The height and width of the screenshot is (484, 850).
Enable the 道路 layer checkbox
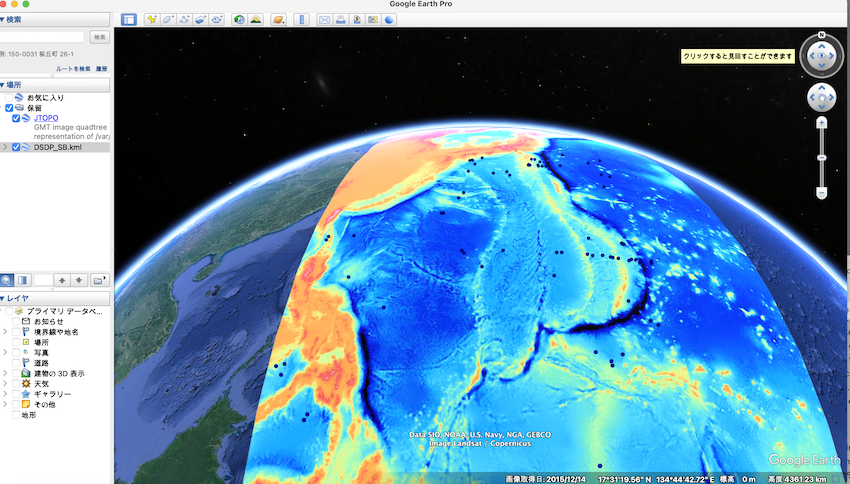point(16,363)
